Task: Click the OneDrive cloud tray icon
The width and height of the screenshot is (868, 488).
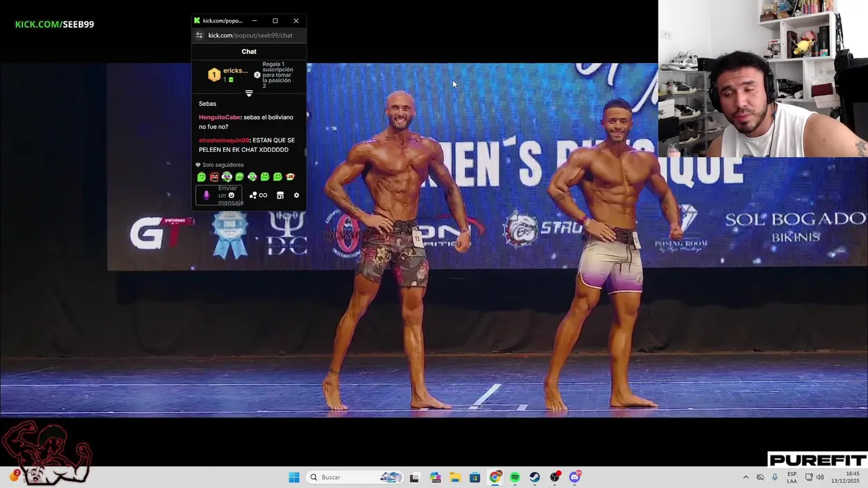Action: 760,477
